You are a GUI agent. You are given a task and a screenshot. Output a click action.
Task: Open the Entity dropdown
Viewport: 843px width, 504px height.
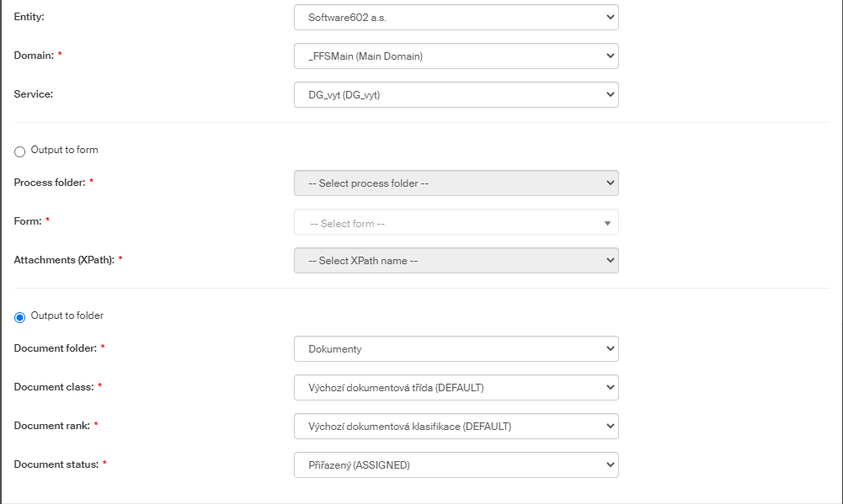click(456, 17)
